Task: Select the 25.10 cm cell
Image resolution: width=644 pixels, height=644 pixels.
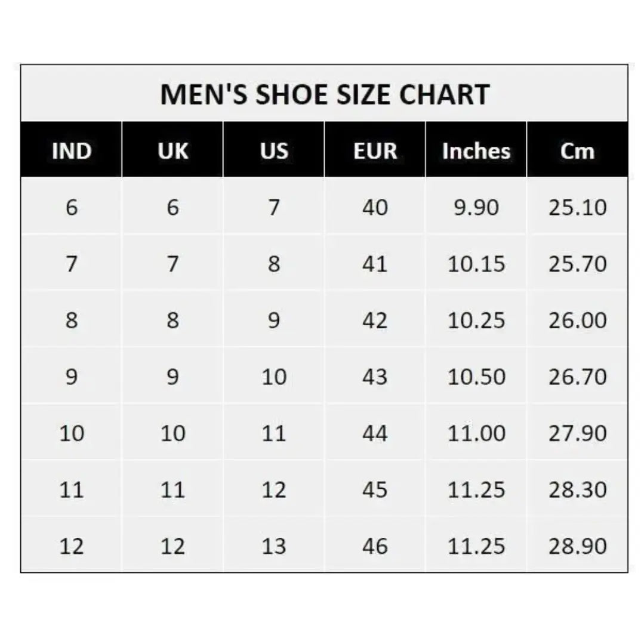Action: click(x=577, y=208)
